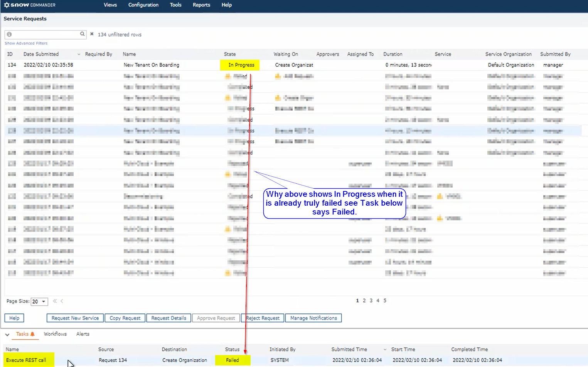Click the Completed Time column header

pyautogui.click(x=470, y=350)
